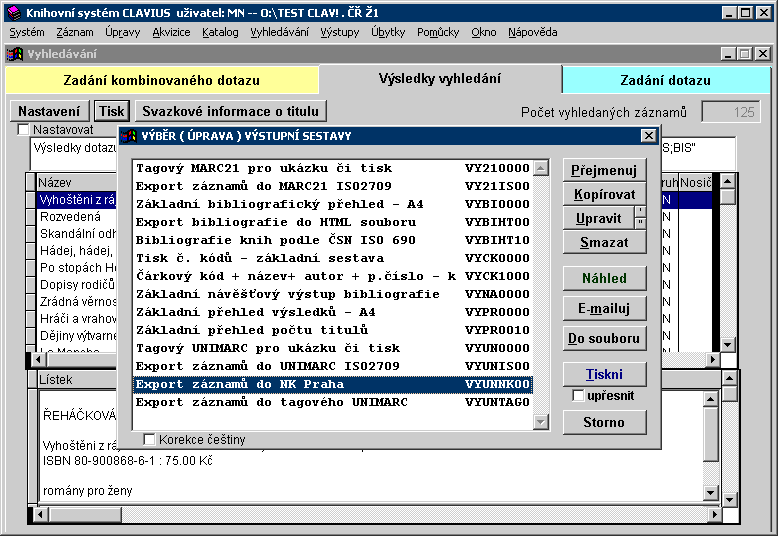Select Tagový MARC21 pro ukázku či tisk
Viewport: 778px width, 536px height.
click(x=333, y=168)
